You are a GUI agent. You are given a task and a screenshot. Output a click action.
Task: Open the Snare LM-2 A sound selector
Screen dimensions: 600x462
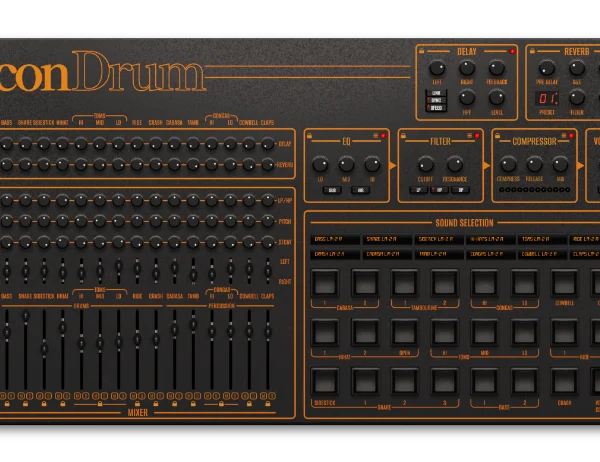click(387, 240)
